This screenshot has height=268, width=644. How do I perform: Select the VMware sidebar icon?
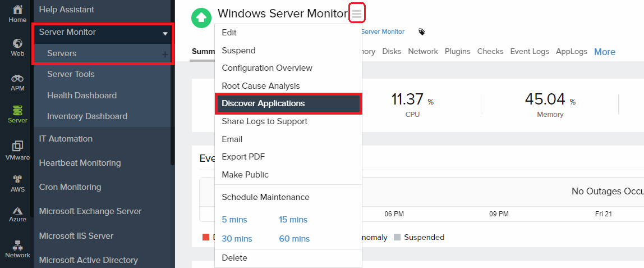point(17,146)
